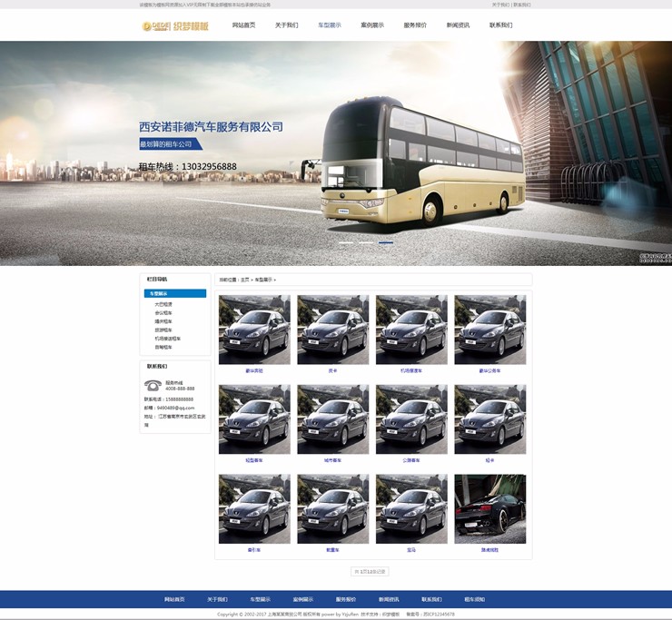The image size is (672, 620).
Task: Open 会议租车 in the sidebar list
Action: click(x=163, y=313)
